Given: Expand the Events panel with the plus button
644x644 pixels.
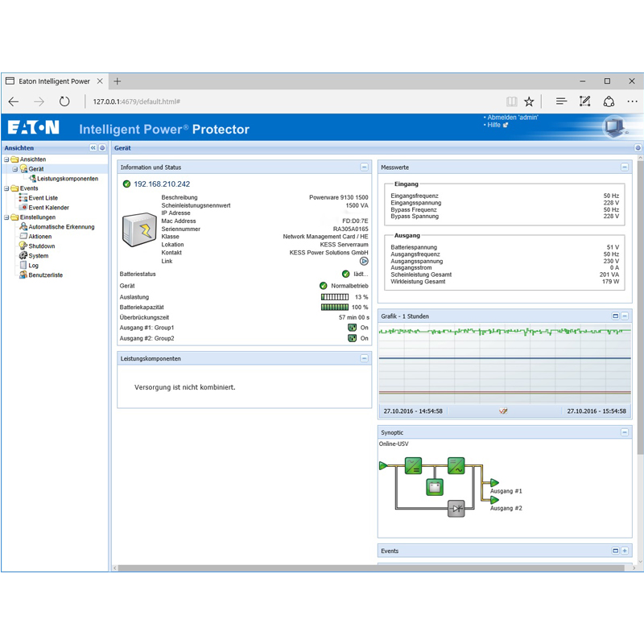Looking at the screenshot, I should coord(626,551).
